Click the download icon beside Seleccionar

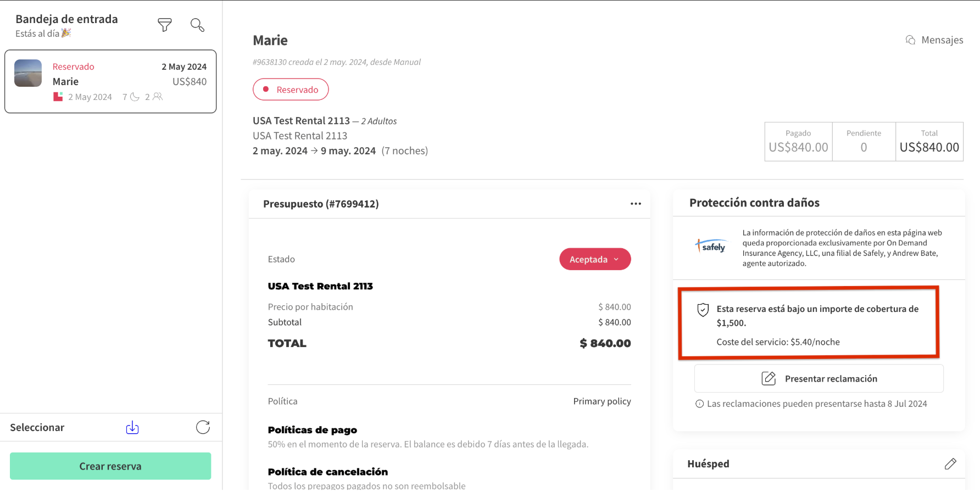132,428
